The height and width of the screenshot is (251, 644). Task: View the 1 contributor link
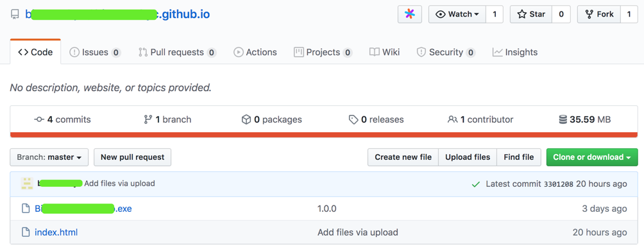click(480, 119)
